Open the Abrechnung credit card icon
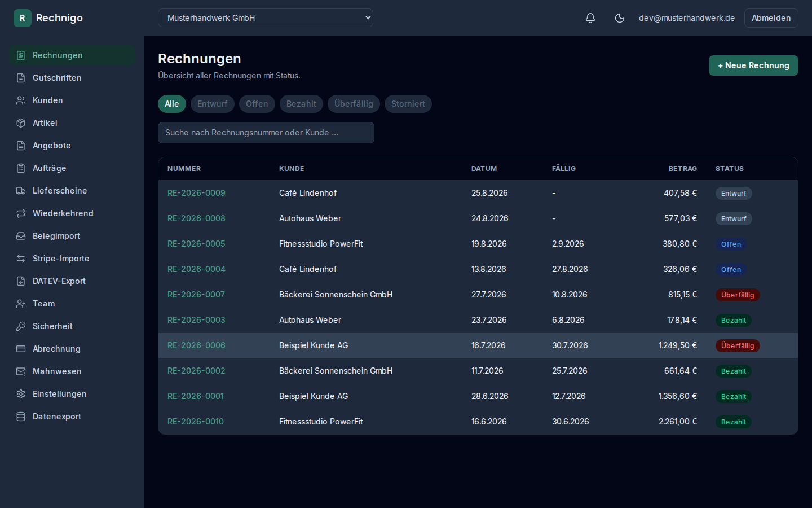 pos(21,349)
